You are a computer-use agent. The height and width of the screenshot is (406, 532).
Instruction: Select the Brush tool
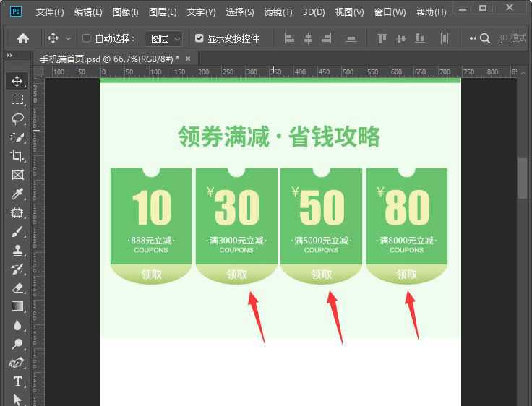click(17, 231)
